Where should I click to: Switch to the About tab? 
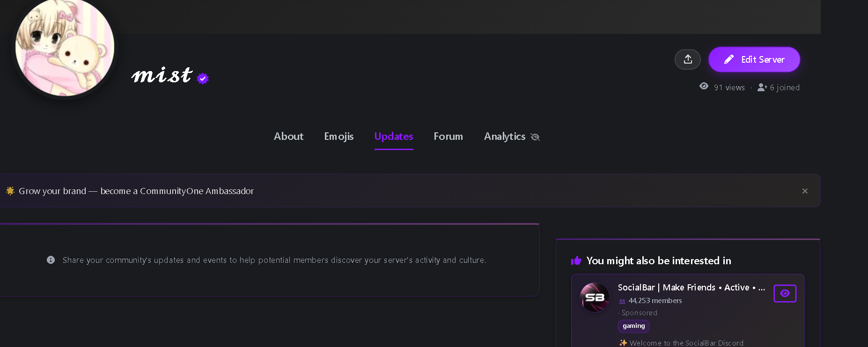288,137
